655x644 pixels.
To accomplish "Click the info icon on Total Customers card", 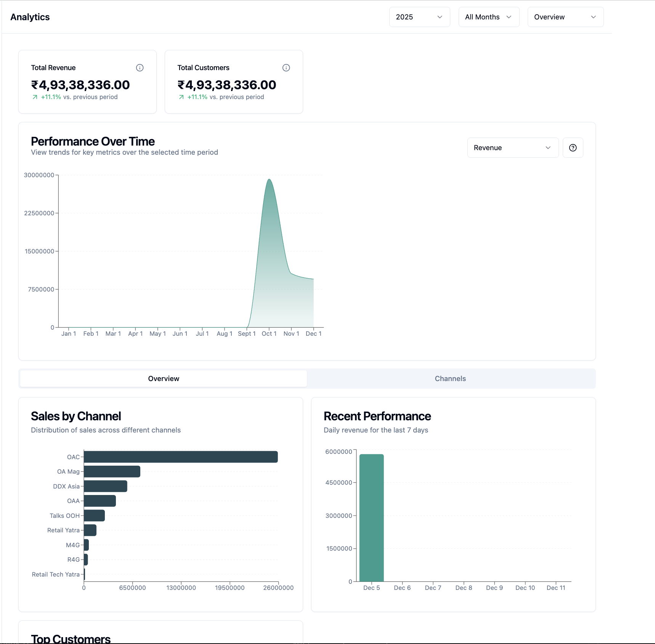I will click(286, 67).
